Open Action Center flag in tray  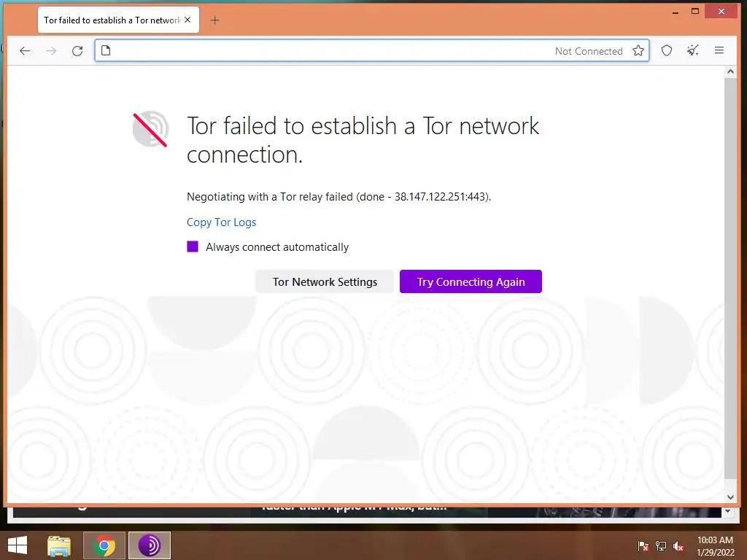pos(643,546)
